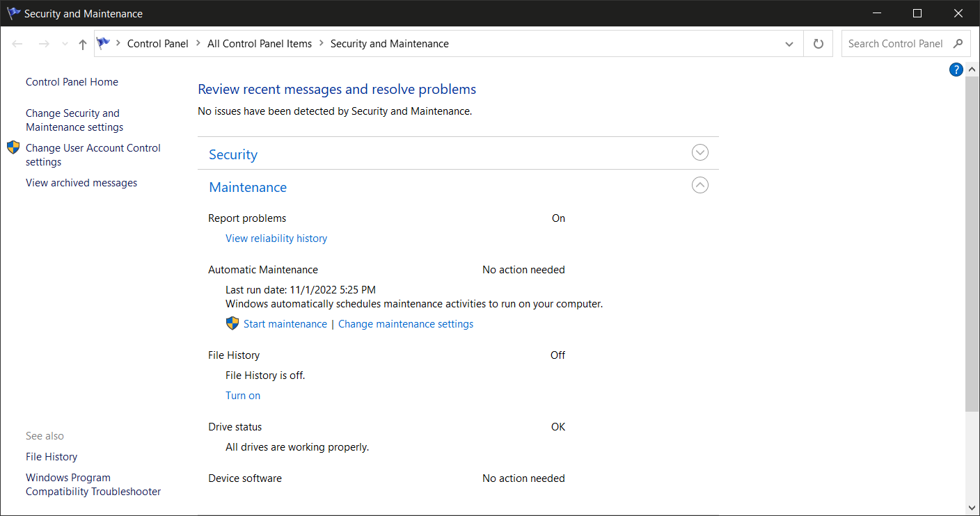Click Start maintenance link
This screenshot has width=980, height=516.
[285, 324]
